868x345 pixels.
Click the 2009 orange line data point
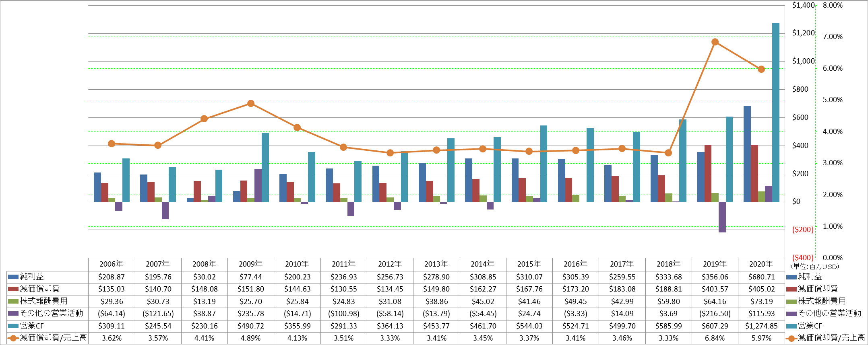pos(251,103)
